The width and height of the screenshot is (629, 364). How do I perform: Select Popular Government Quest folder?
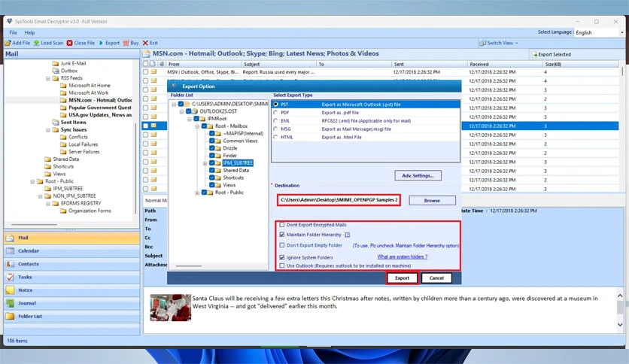[x=100, y=108]
